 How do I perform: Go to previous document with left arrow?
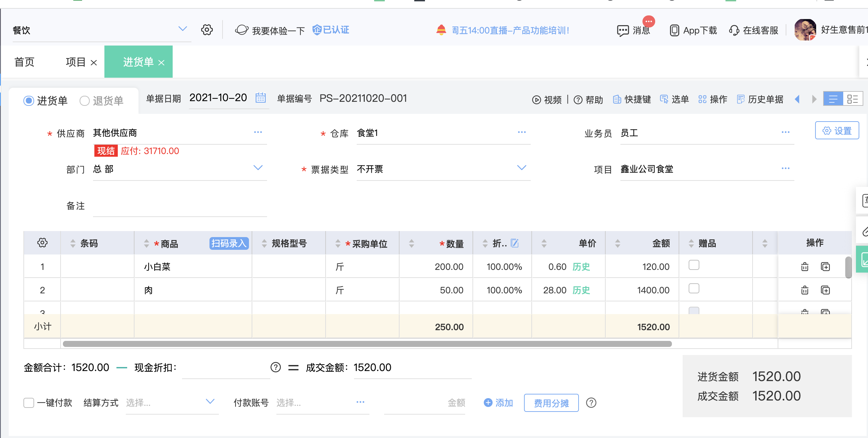click(x=797, y=99)
